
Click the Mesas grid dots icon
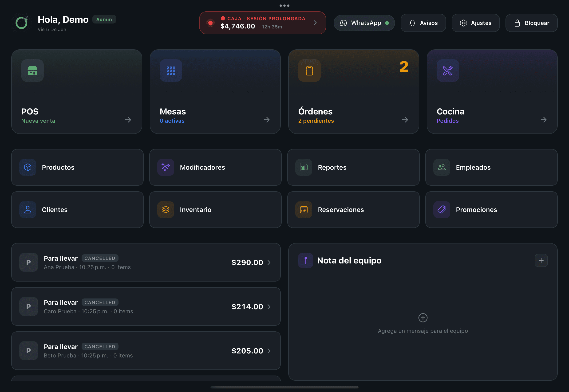(171, 71)
